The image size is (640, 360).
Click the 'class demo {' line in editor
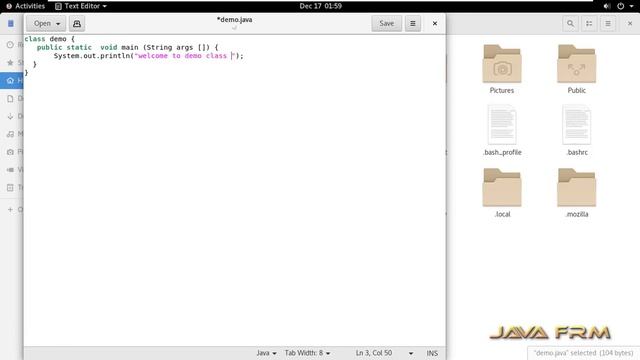(x=50, y=39)
